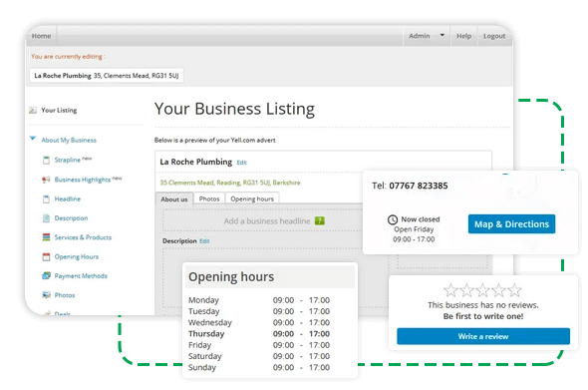
Task: Open the Strapline sidebar link
Action: (68, 160)
